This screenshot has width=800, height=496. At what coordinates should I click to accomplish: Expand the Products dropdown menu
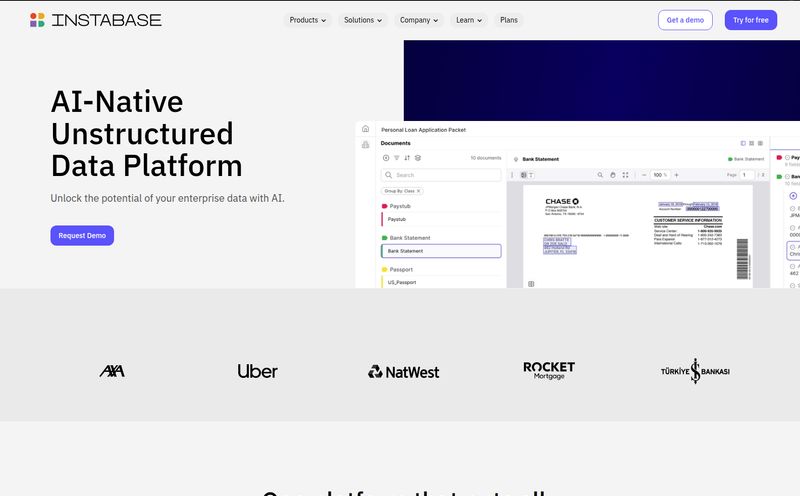[x=308, y=20]
